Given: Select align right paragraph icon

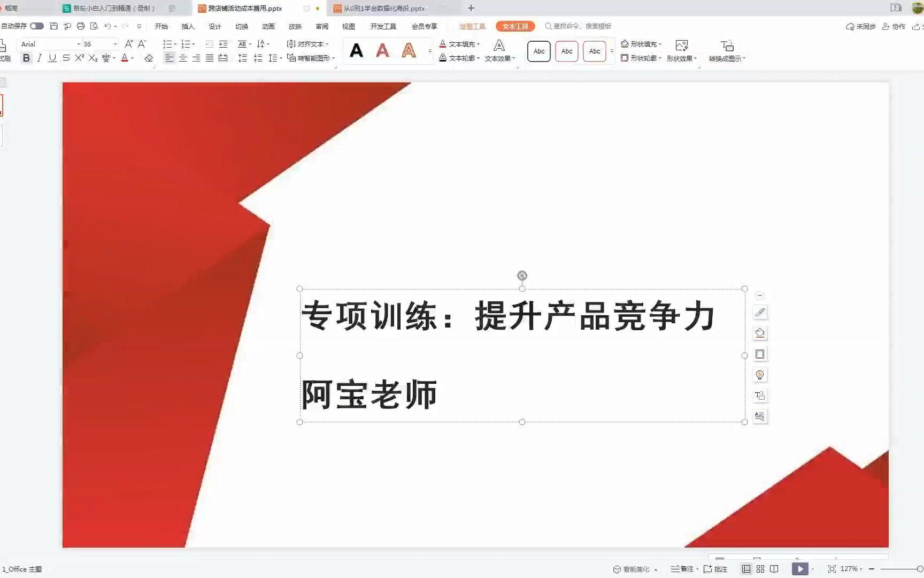Looking at the screenshot, I should (196, 58).
